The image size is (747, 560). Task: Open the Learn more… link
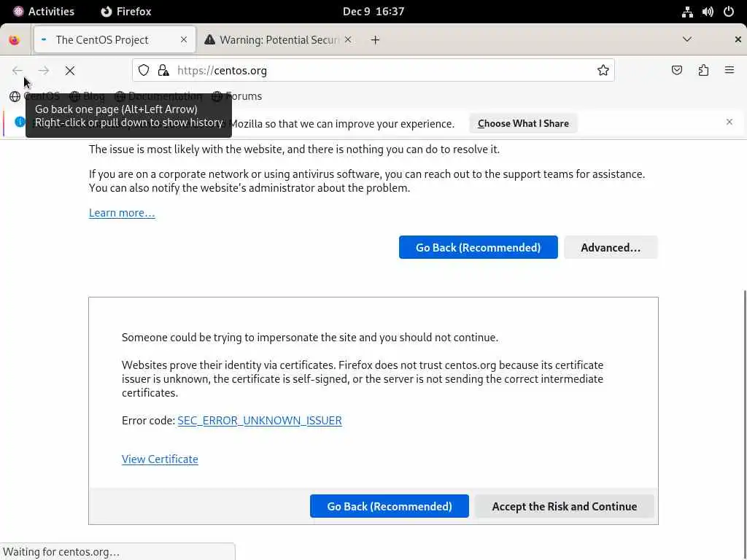pos(122,213)
